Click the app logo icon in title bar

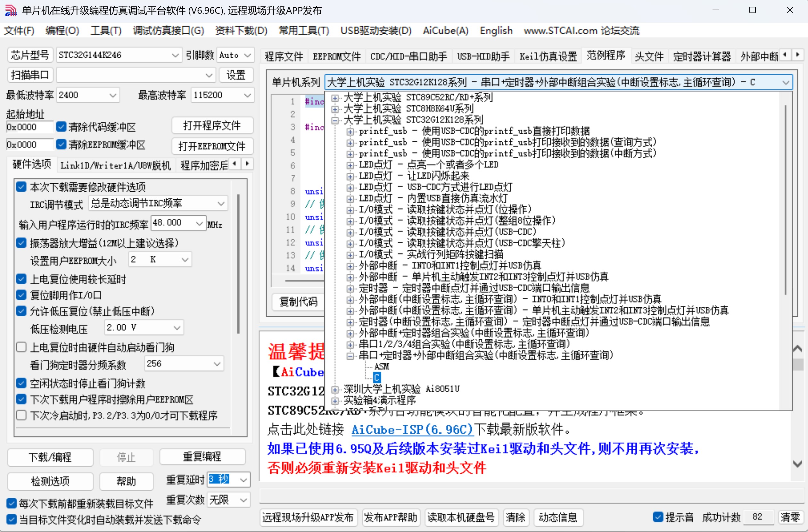11,10
